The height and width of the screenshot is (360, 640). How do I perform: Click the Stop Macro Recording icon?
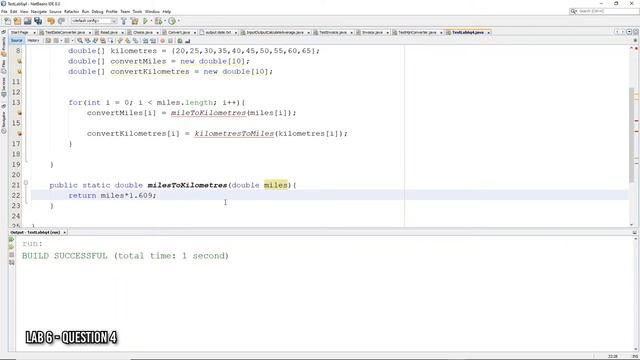pos(170,41)
